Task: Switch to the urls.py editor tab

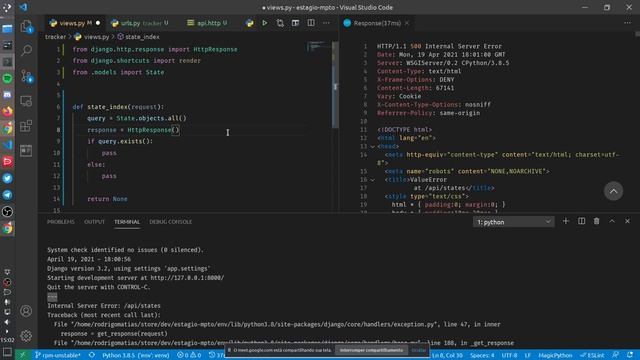Action: pyautogui.click(x=140, y=23)
